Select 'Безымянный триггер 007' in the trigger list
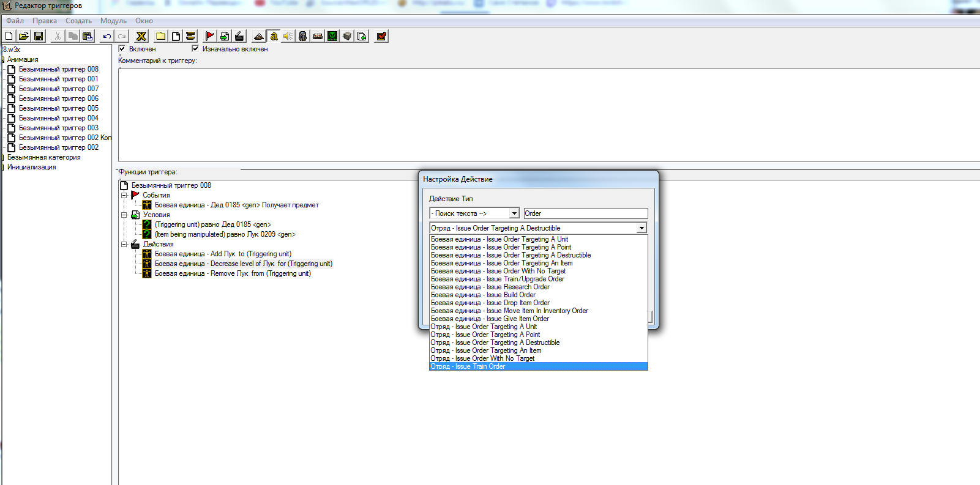980x485 pixels. tap(59, 89)
